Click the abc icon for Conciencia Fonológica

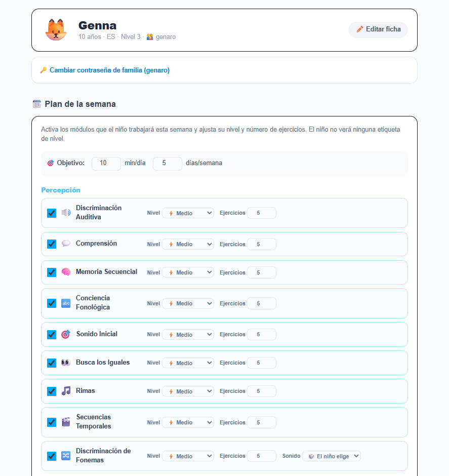(x=66, y=303)
